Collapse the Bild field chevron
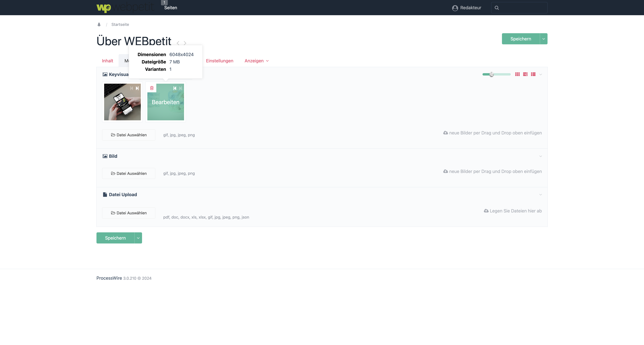This screenshot has width=644, height=345. point(540,156)
